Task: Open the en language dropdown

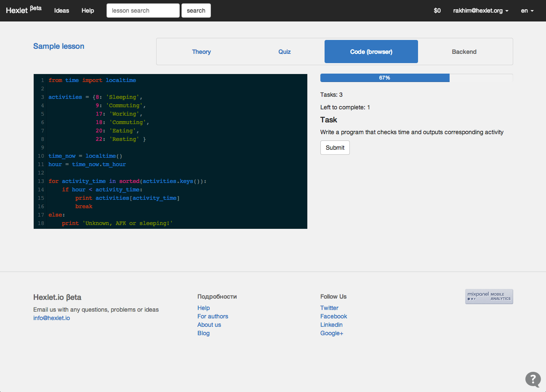Action: click(527, 11)
